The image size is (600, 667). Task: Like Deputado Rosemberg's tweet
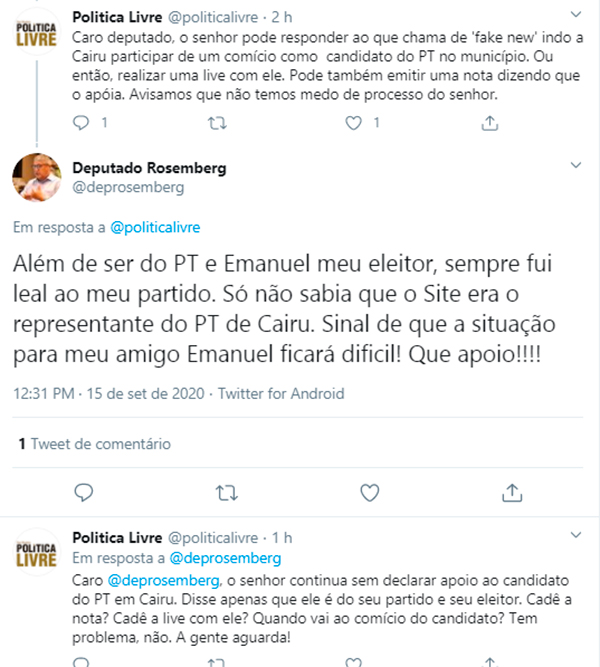tap(369, 492)
